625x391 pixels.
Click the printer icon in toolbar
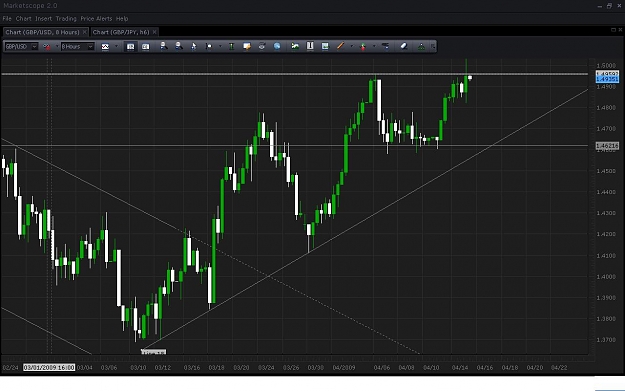coord(261,46)
